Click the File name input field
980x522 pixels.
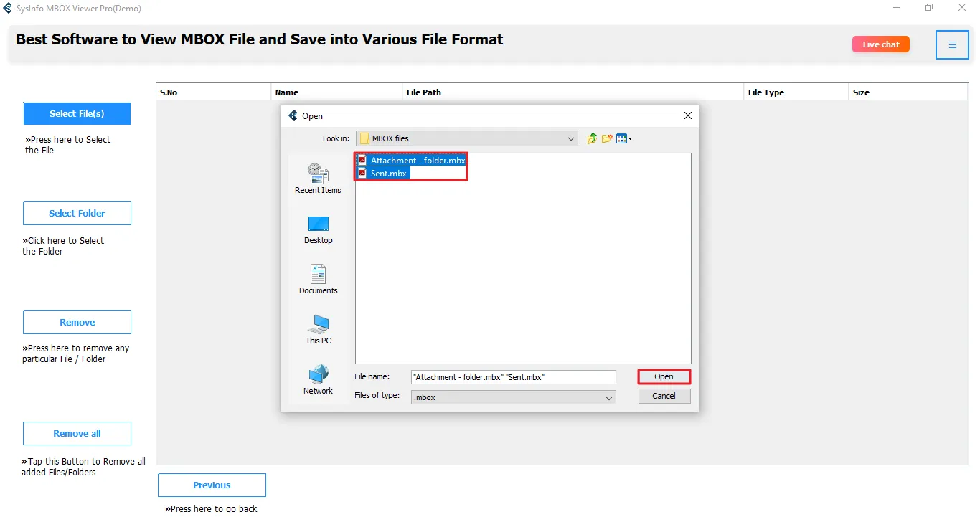click(514, 377)
